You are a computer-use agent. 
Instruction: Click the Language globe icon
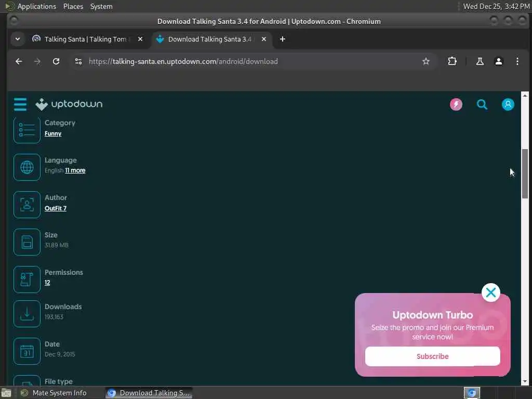(x=27, y=167)
